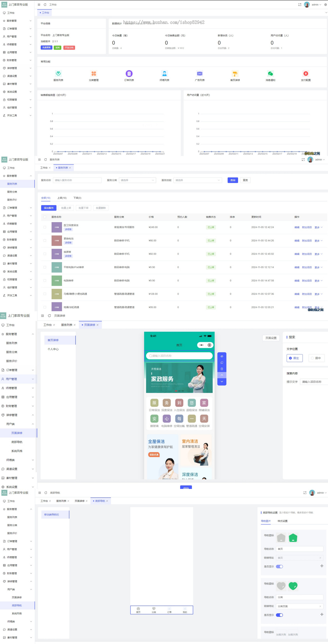Select 居左 text position radio
The height and width of the screenshot is (644, 328).
[294, 358]
